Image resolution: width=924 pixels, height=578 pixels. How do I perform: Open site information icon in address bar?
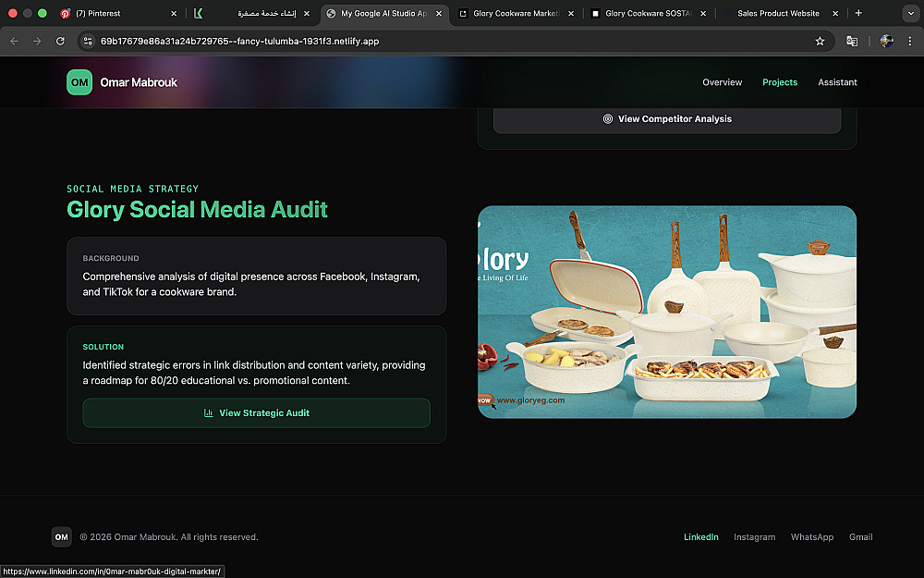click(x=88, y=42)
